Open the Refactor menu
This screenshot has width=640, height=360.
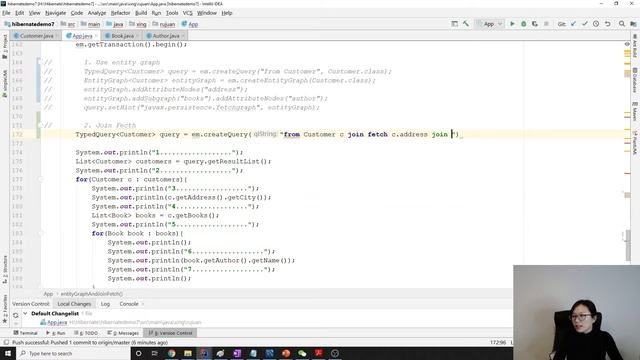coord(120,13)
